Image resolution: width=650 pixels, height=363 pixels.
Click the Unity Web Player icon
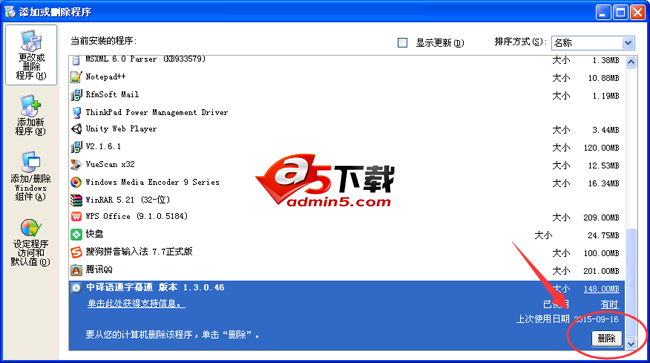tap(76, 129)
